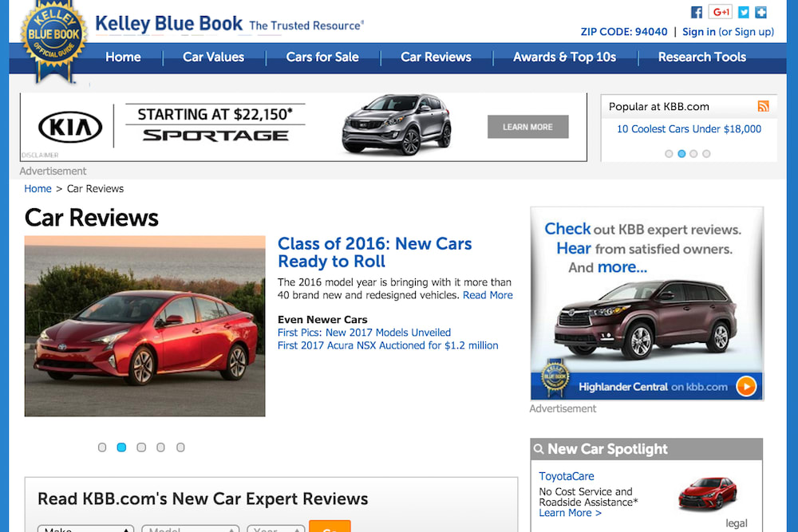
Task: Open the Make dropdown
Action: click(85, 529)
